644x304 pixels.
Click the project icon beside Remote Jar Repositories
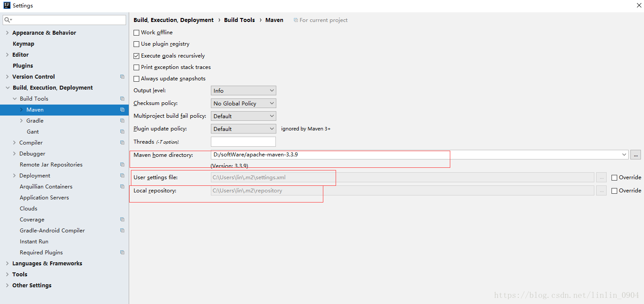click(x=122, y=164)
